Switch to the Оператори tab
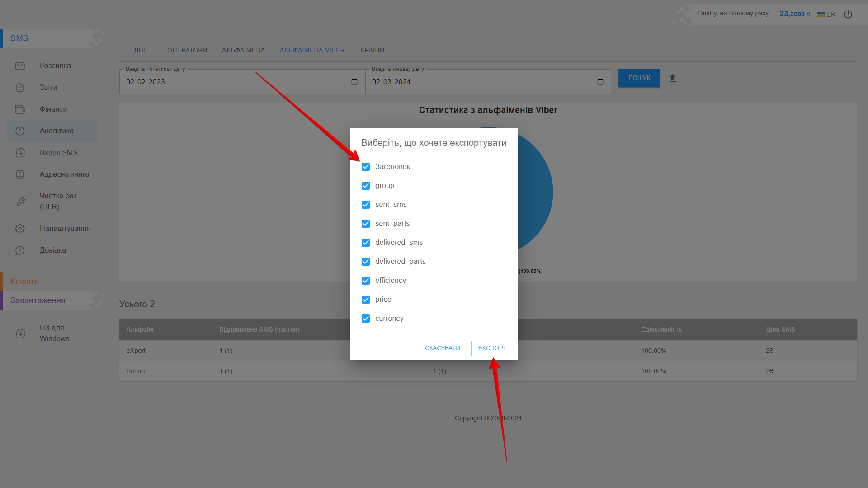The width and height of the screenshot is (868, 488). [187, 50]
